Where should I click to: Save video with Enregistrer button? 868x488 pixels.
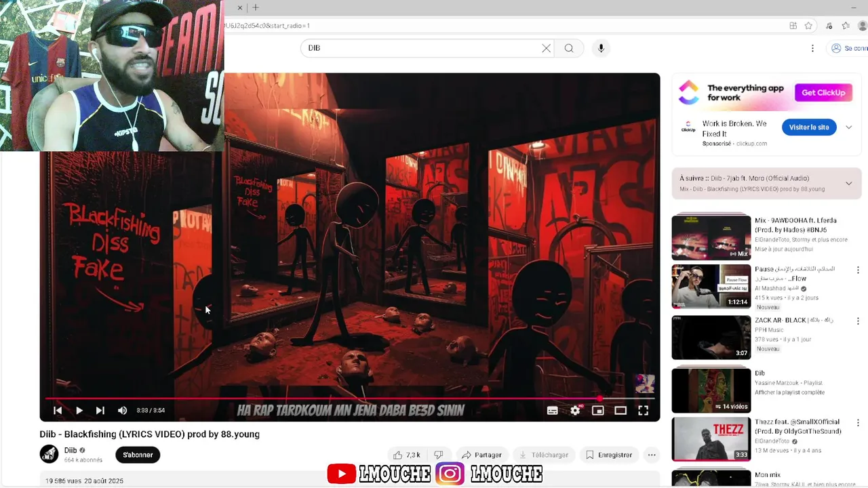click(609, 455)
